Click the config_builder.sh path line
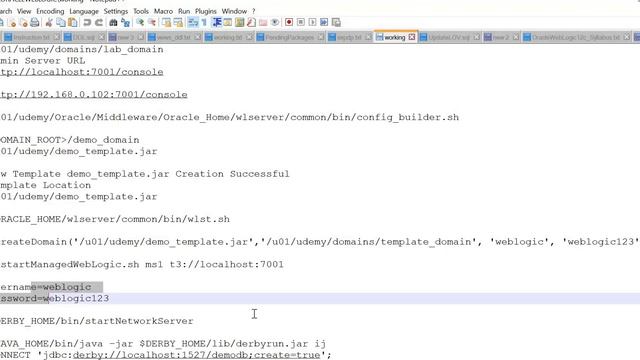The width and height of the screenshot is (640, 360). (x=229, y=118)
